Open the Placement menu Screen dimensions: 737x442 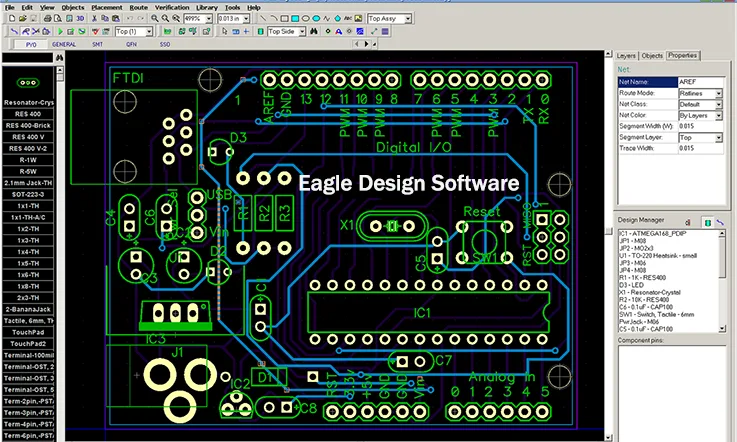pos(107,7)
